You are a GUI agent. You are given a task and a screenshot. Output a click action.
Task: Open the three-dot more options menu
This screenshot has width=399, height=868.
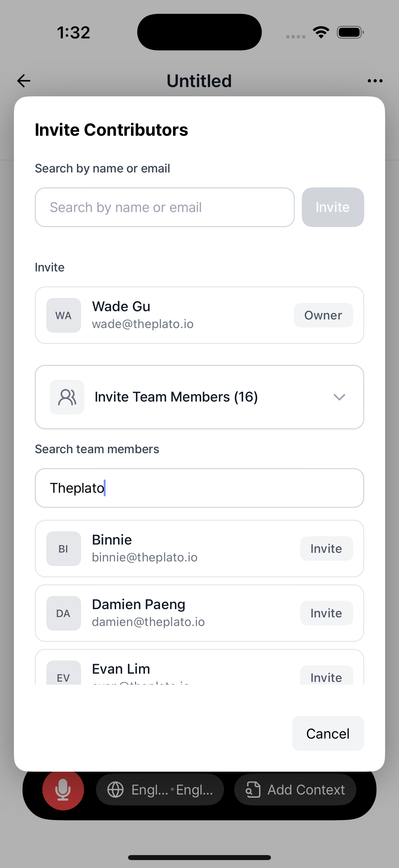tap(375, 81)
